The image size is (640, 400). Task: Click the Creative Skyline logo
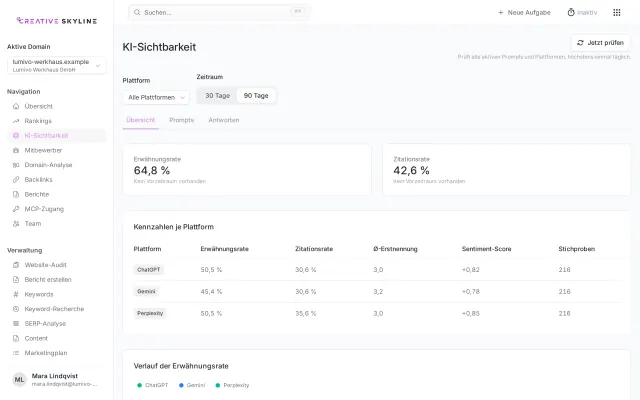(56, 21)
